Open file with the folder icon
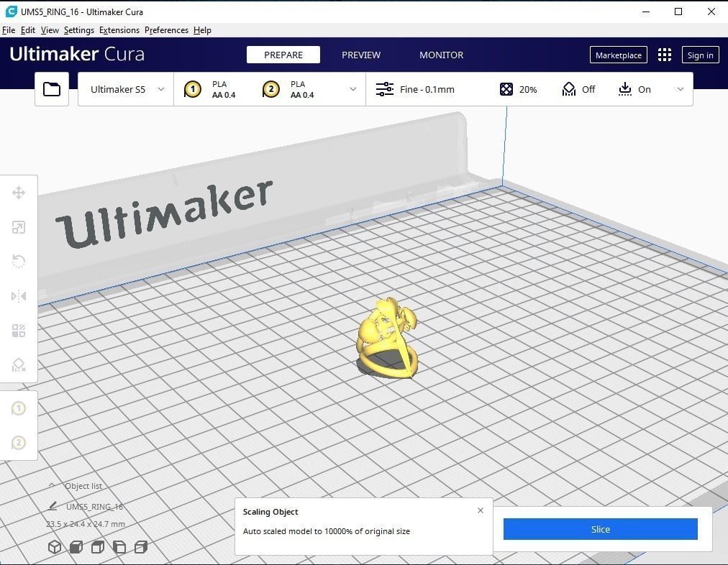 click(x=52, y=89)
